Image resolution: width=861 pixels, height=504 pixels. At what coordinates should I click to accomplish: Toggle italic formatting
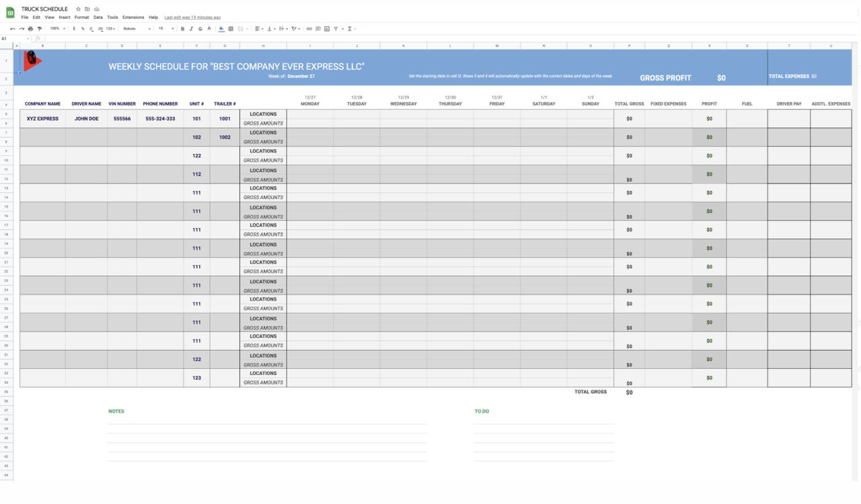point(191,29)
